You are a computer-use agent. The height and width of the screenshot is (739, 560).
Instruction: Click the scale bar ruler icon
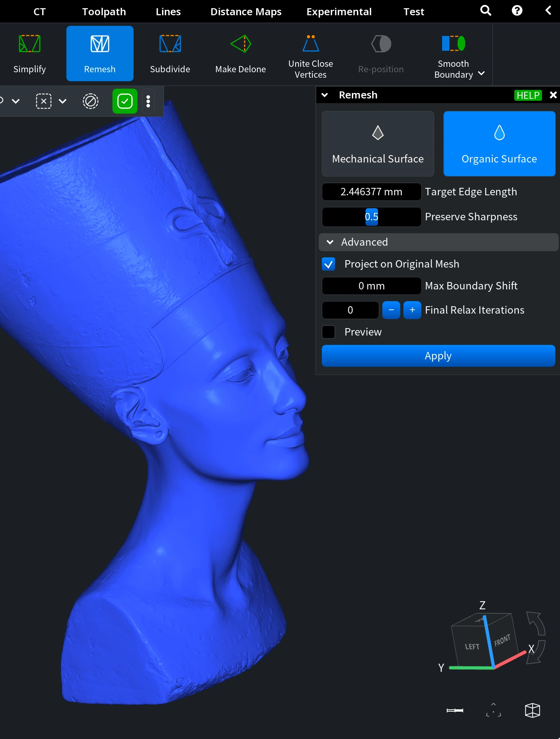tap(455, 710)
